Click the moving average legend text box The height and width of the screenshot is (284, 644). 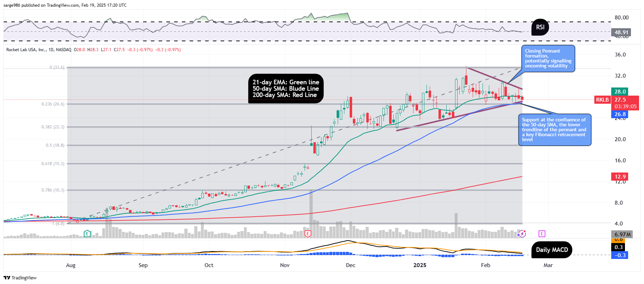(286, 89)
